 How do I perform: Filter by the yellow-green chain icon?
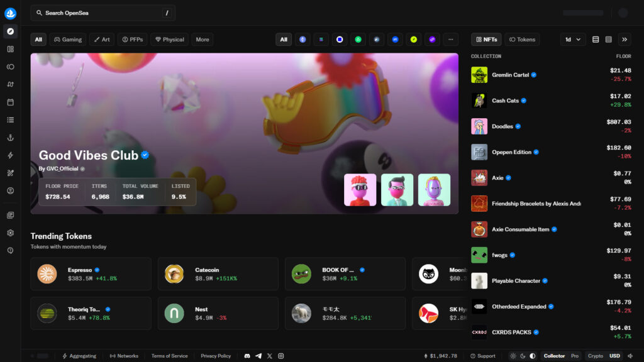pyautogui.click(x=414, y=40)
